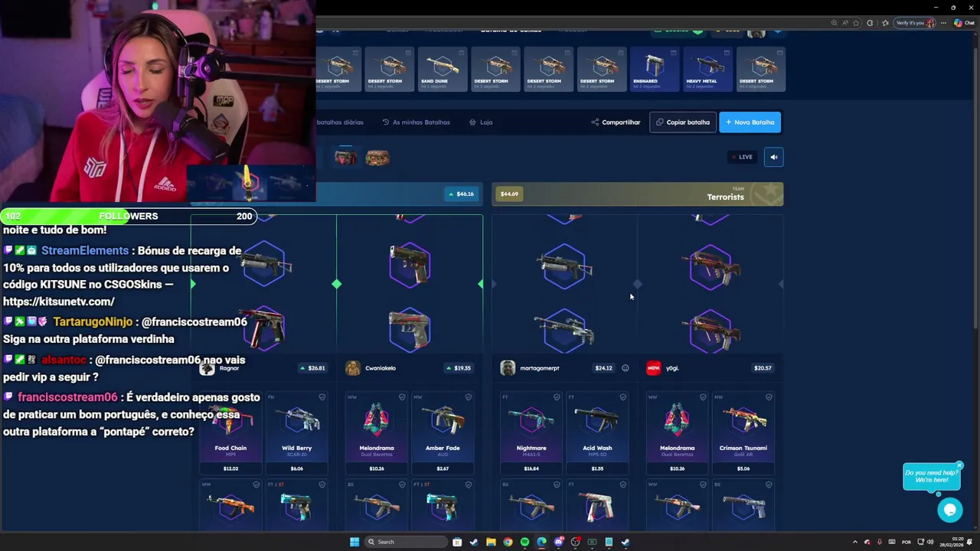980x551 pixels.
Task: Open the Loja tab
Action: click(481, 122)
